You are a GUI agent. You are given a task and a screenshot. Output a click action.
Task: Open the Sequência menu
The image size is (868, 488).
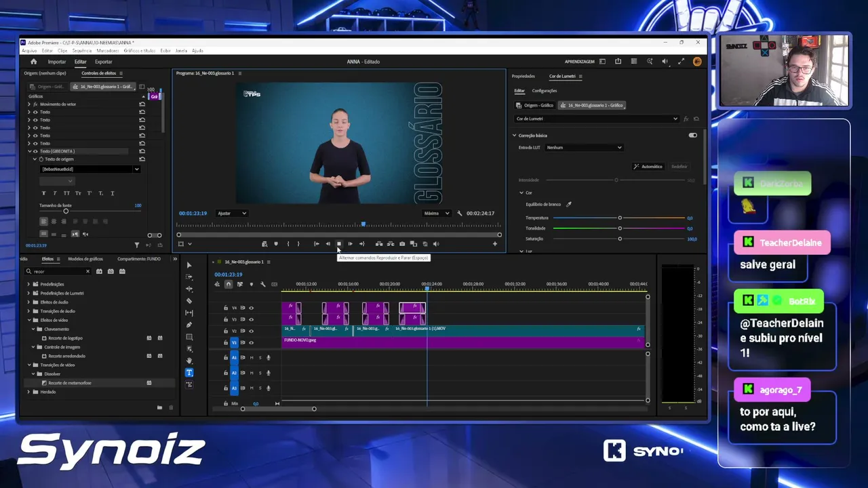[x=82, y=51]
